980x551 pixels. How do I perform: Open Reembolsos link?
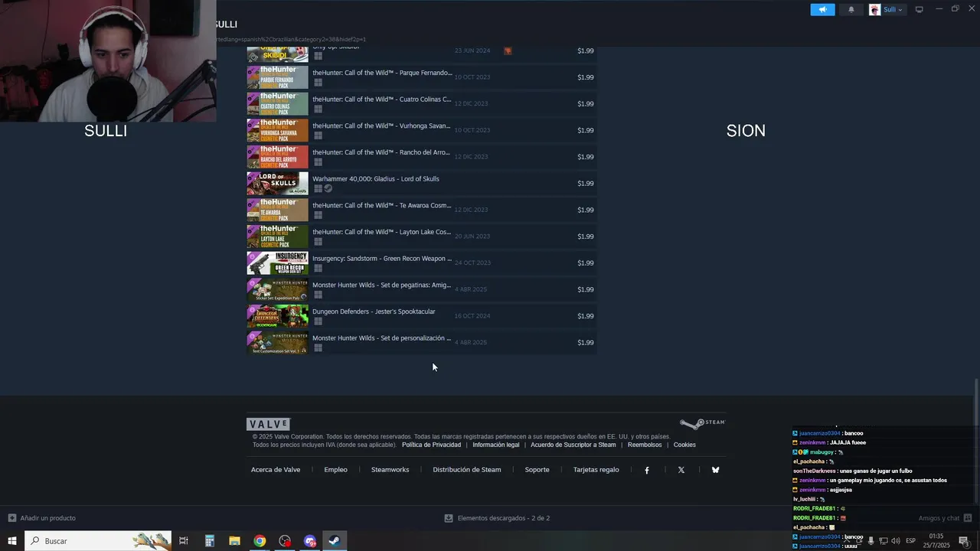[x=645, y=445]
